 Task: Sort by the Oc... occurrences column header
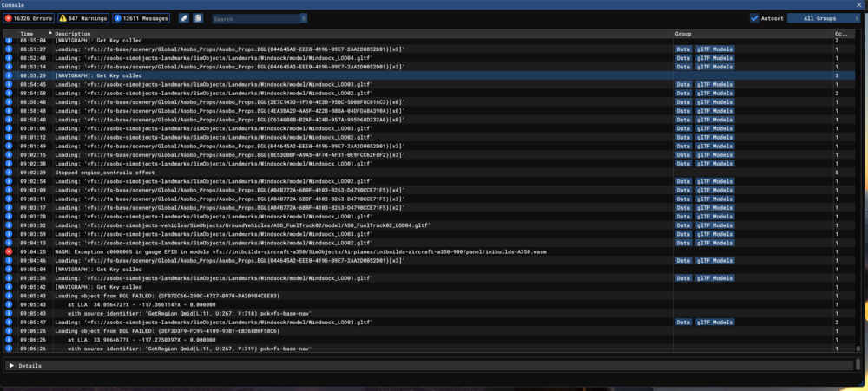(x=841, y=34)
